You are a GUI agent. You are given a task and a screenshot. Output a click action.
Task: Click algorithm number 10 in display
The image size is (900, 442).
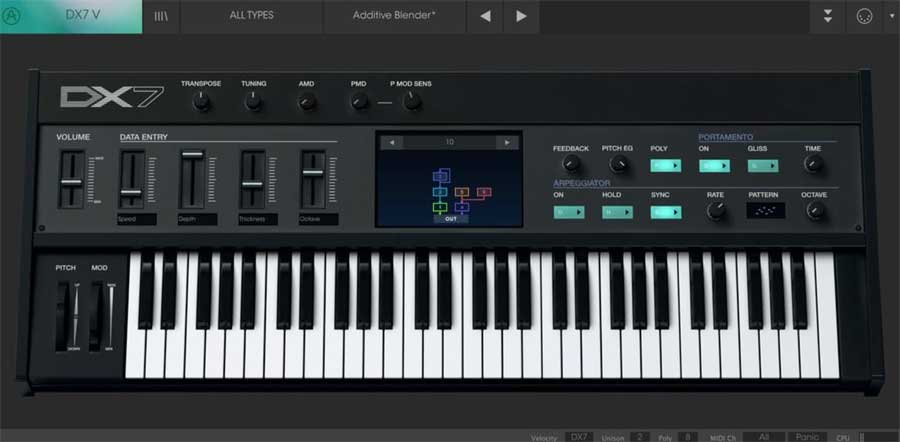coord(449,142)
